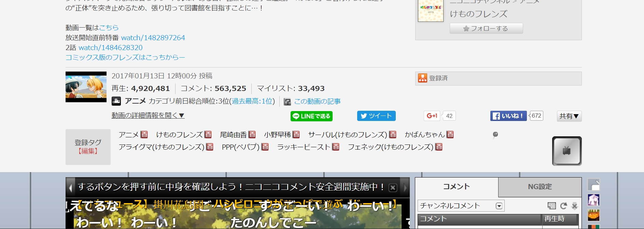
Task: Click the large TV icon button
Action: [x=567, y=151]
